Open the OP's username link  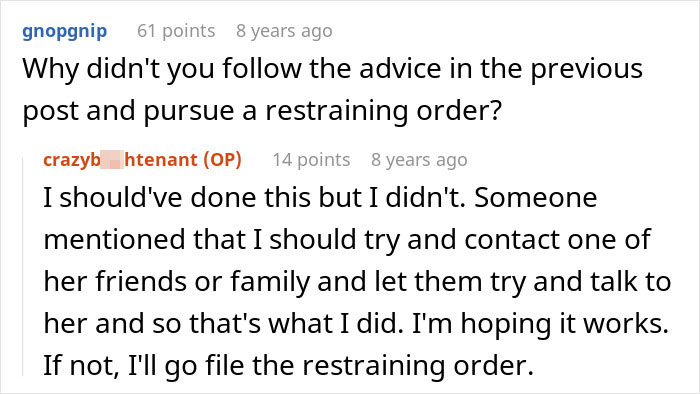[142, 160]
